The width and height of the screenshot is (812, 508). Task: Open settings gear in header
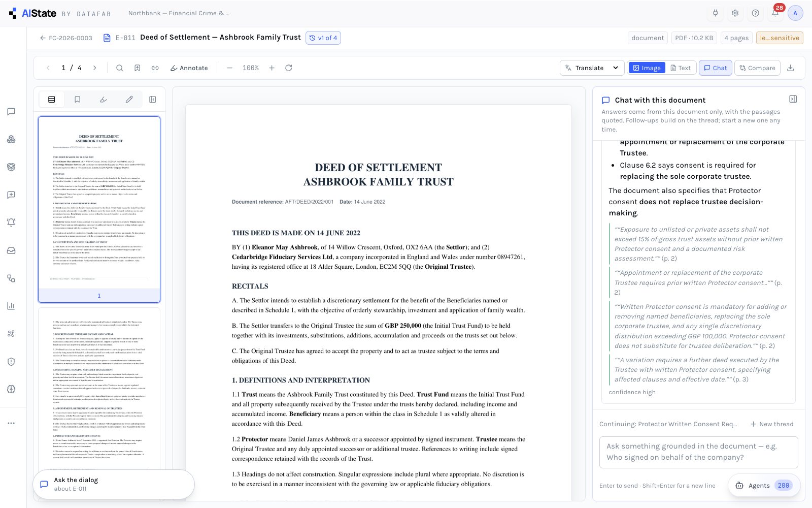pos(735,13)
